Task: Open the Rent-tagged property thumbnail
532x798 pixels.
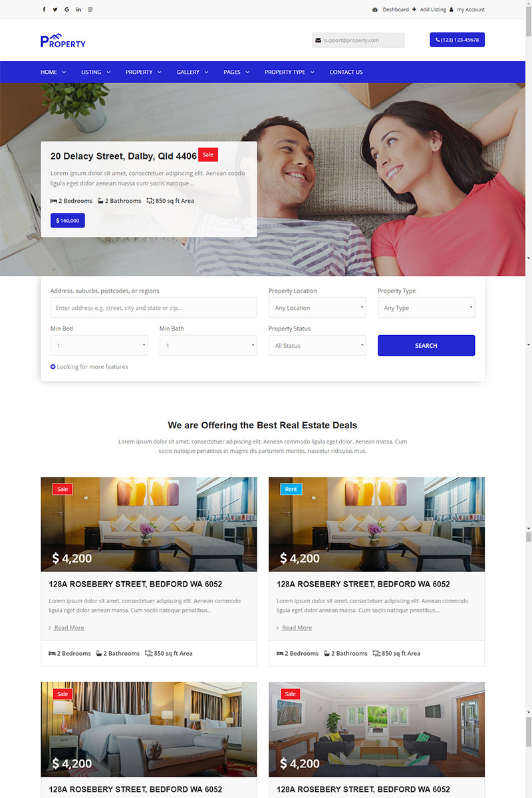Action: tap(376, 524)
